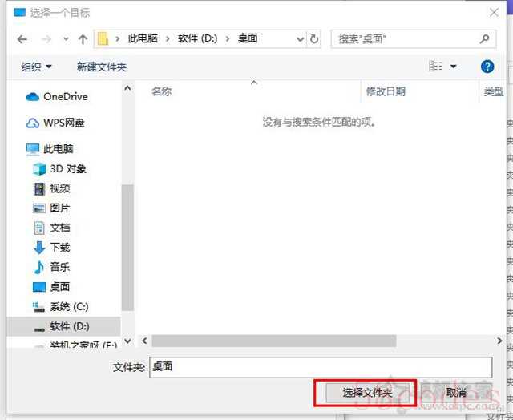Click the 新建文件夹 button

tap(102, 67)
